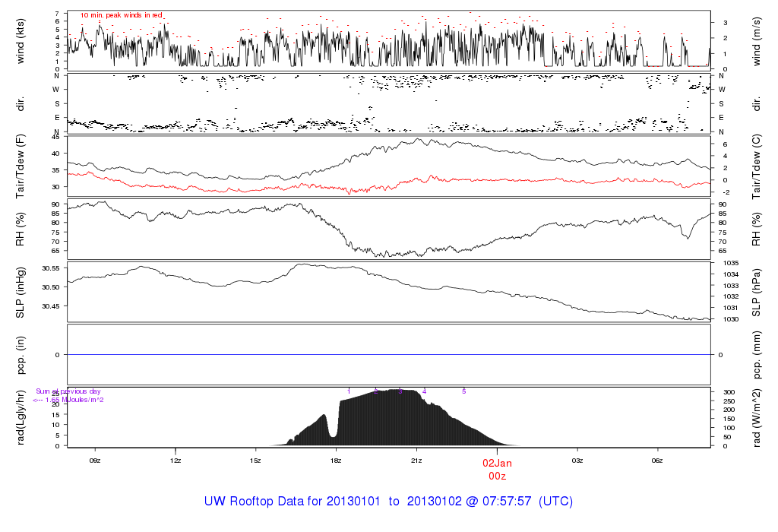Click the 12z time axis tick label
778x532 pixels.
[176, 461]
